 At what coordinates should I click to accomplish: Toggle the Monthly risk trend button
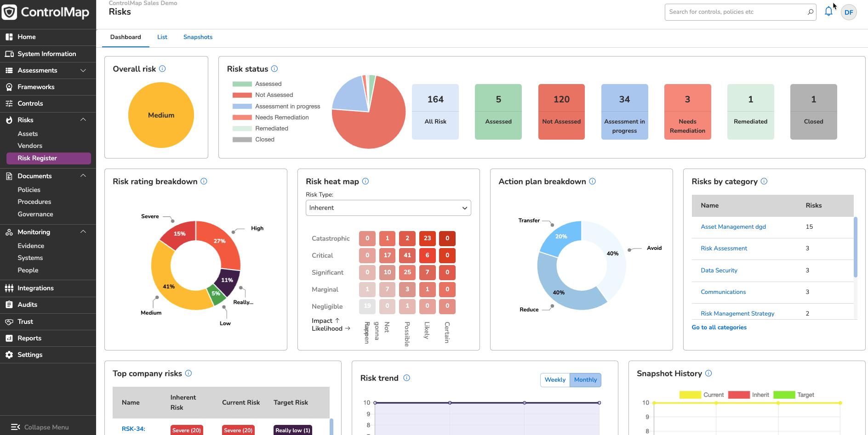pos(585,380)
